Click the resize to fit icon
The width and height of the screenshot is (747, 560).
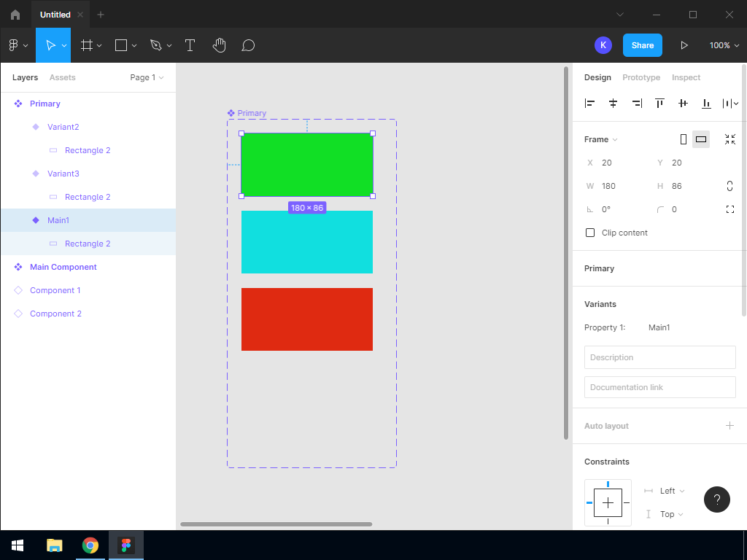[729, 139]
